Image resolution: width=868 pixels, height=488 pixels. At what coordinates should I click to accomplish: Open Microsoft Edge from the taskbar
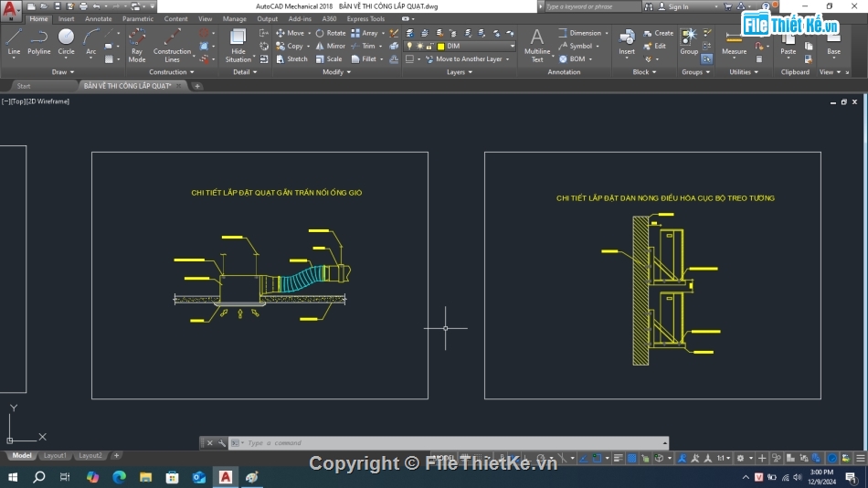[119, 477]
